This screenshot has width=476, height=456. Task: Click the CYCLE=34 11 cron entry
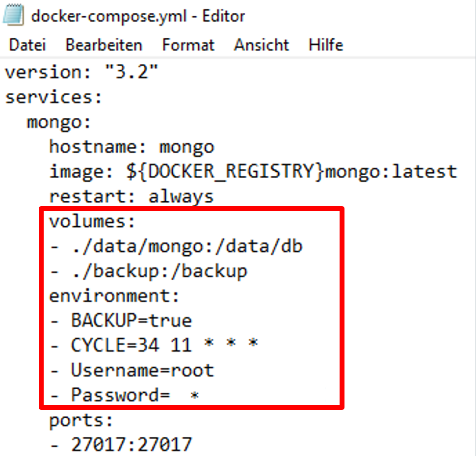tap(155, 345)
